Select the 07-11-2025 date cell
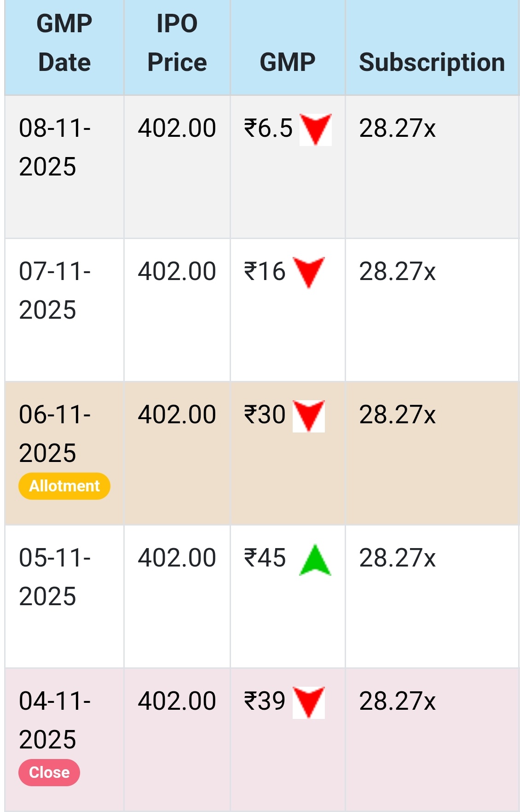 pyautogui.click(x=55, y=290)
